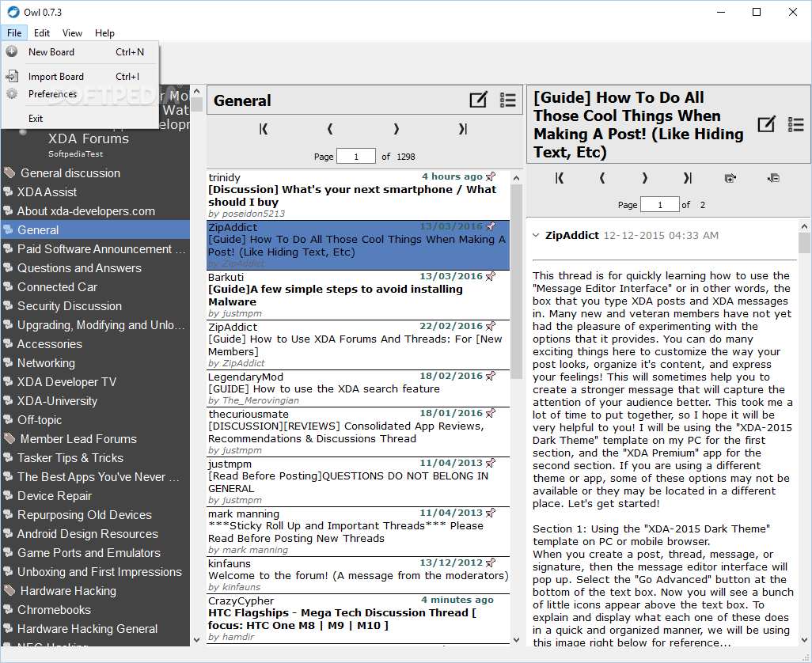
Task: Click tag icon beside Hardware Hacking
Action: coord(9,590)
